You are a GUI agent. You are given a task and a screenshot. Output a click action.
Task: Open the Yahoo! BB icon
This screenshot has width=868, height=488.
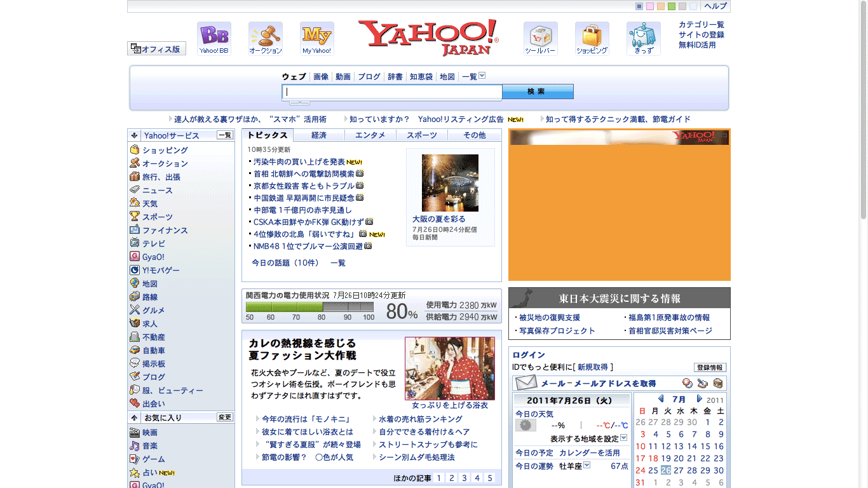click(x=214, y=38)
